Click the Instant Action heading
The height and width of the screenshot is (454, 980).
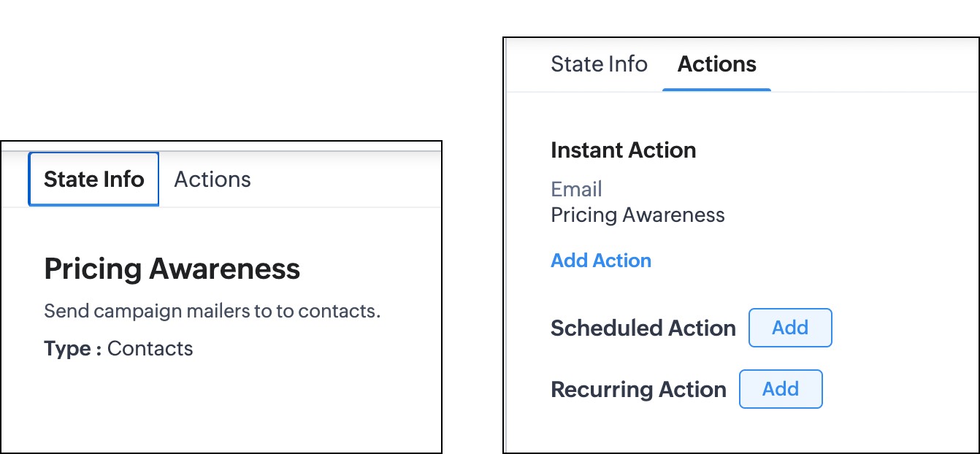point(623,150)
